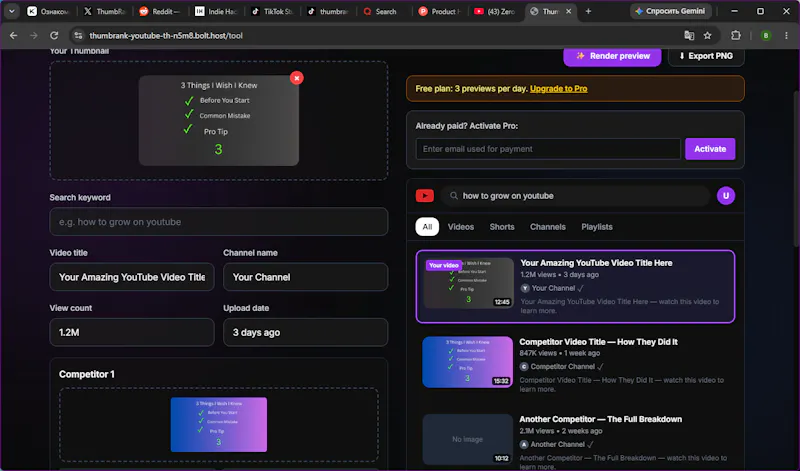Click your video thumbnail in results
This screenshot has width=800, height=471.
[468, 283]
